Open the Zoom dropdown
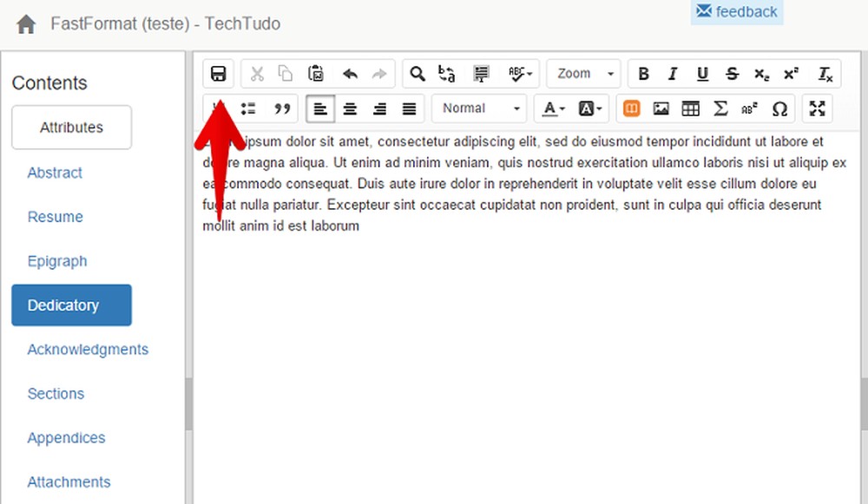Screen dimensions: 868x504 pos(582,73)
